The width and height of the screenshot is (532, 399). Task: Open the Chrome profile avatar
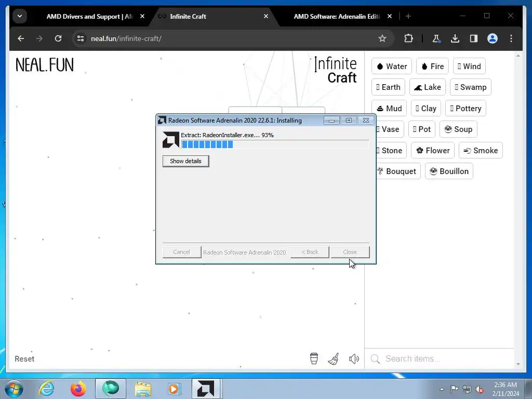coord(493,38)
